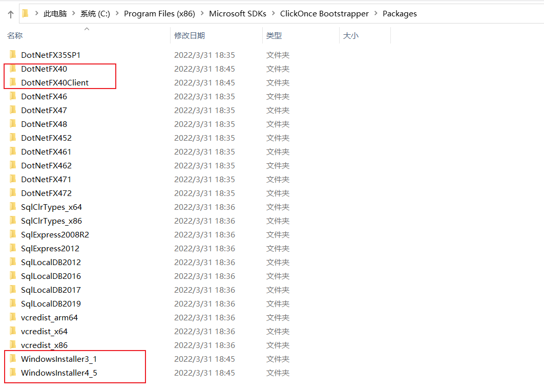This screenshot has width=544, height=392.
Task: Open DotNetFX35SP1 folder icon
Action: click(13, 54)
